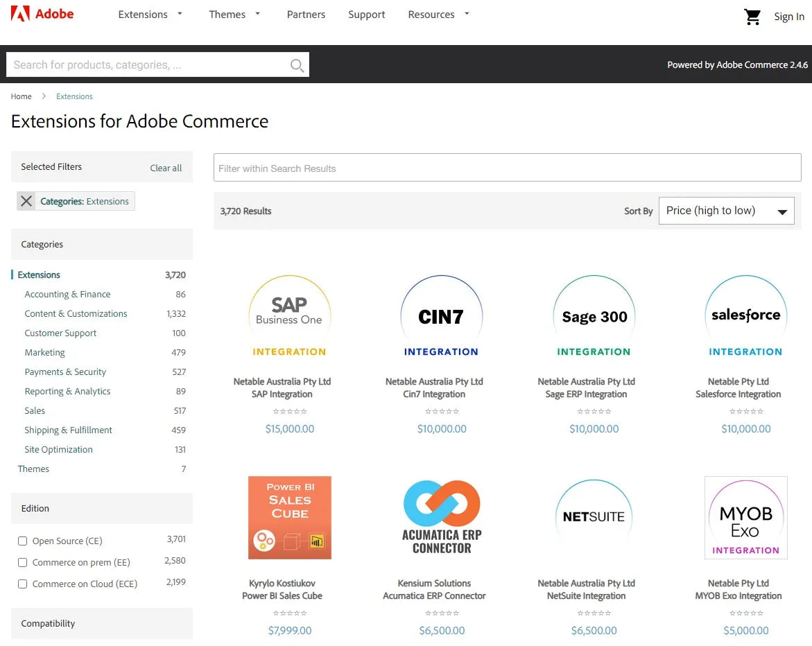
Task: Open Power BI Sales Cube title
Action: coord(282,596)
